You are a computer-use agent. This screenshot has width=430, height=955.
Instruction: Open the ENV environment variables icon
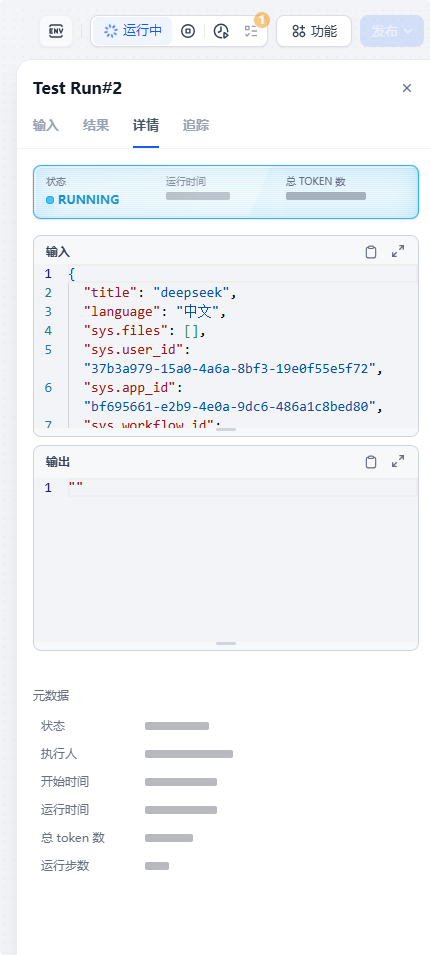tap(56, 31)
